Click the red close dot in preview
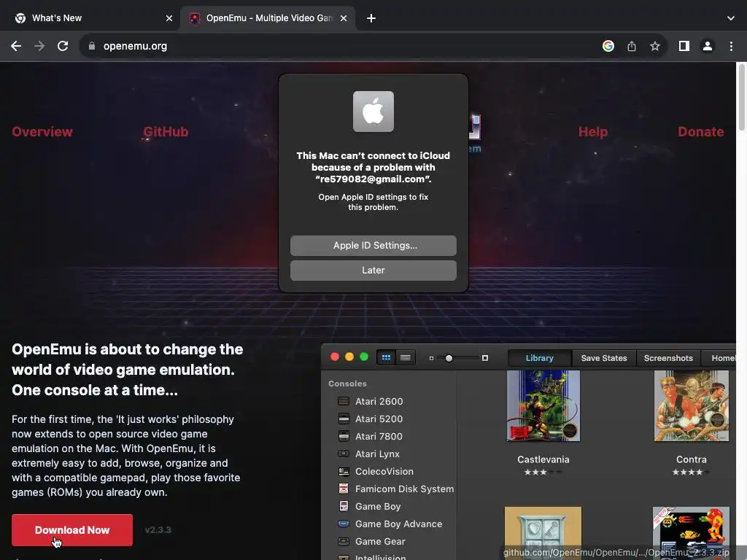 pyautogui.click(x=335, y=357)
